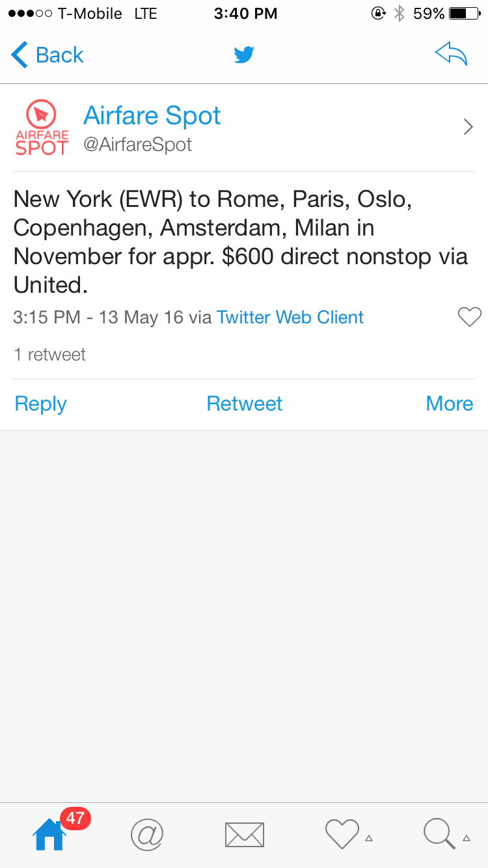Image resolution: width=488 pixels, height=868 pixels.
Task: Expand Airfare Spot profile chevron
Action: point(468,127)
